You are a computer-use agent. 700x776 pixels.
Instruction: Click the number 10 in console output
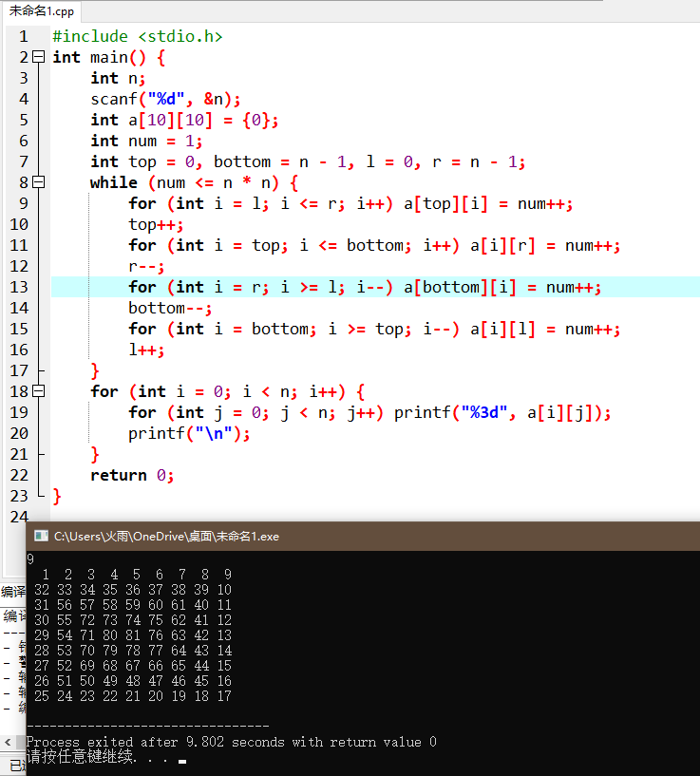224,590
